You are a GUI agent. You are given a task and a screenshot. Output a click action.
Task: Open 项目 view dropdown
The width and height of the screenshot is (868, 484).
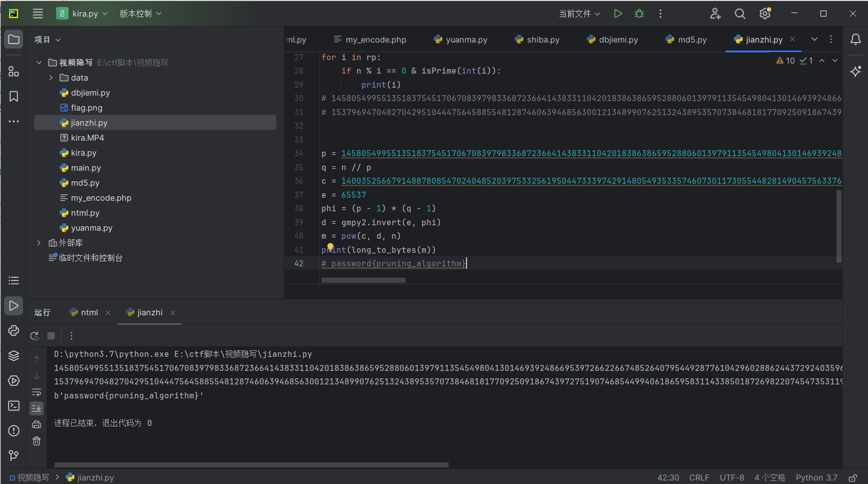pos(48,40)
